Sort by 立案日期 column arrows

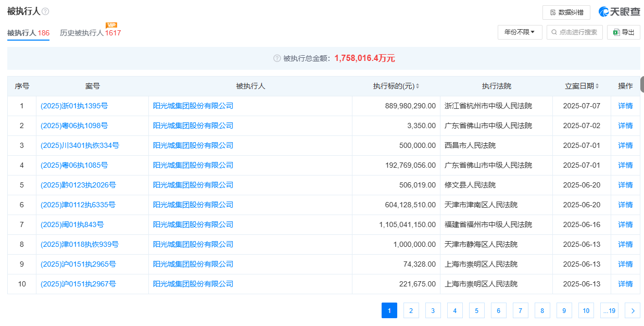[597, 86]
